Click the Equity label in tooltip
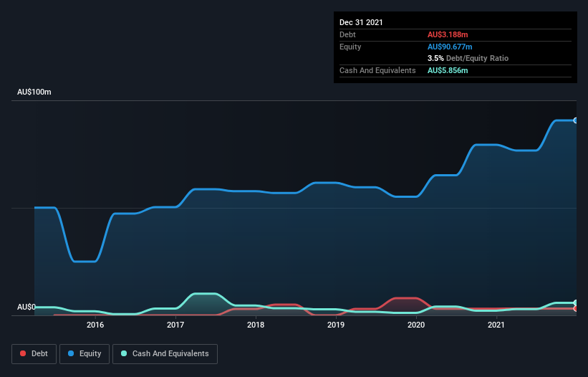 [350, 47]
